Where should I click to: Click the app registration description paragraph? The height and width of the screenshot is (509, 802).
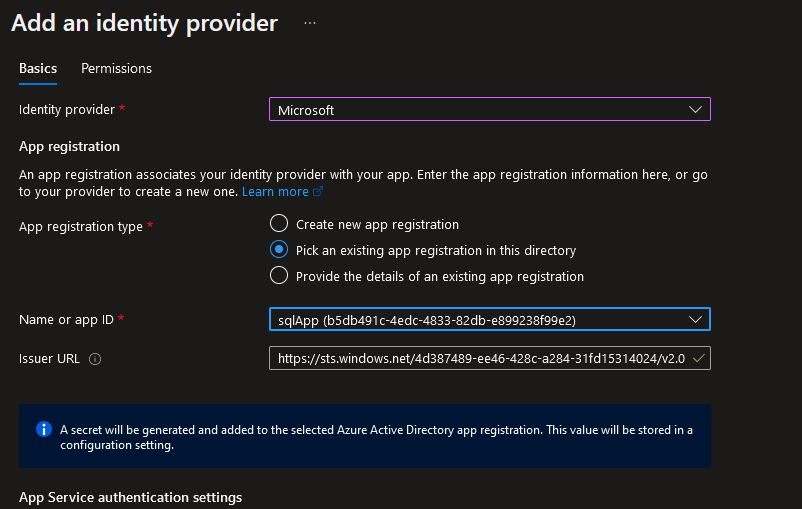(x=363, y=183)
